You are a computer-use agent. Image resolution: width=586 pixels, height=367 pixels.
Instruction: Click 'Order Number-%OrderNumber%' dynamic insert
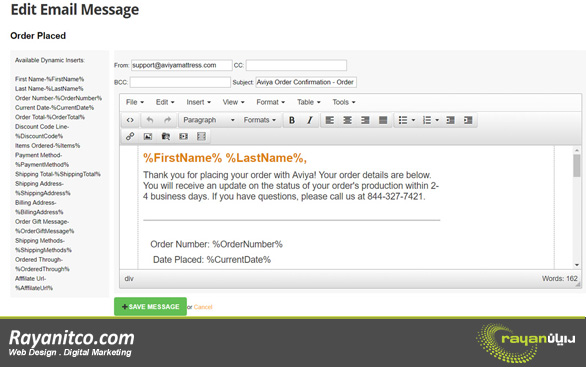[x=58, y=98]
